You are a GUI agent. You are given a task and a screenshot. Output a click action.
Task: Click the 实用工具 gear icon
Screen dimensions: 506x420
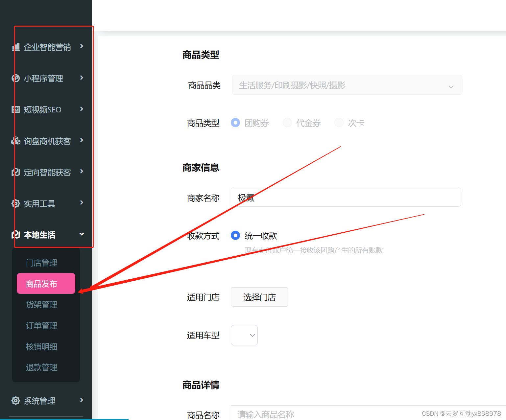click(16, 203)
